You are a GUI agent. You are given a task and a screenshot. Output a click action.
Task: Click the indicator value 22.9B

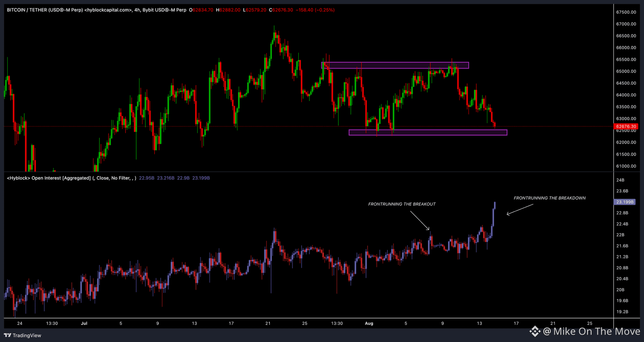[183, 178]
